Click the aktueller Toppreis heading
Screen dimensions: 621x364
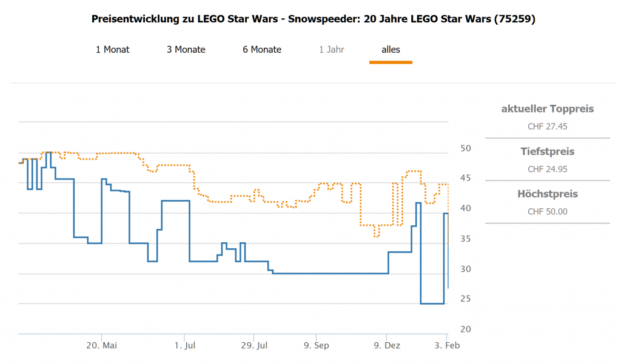pyautogui.click(x=547, y=109)
